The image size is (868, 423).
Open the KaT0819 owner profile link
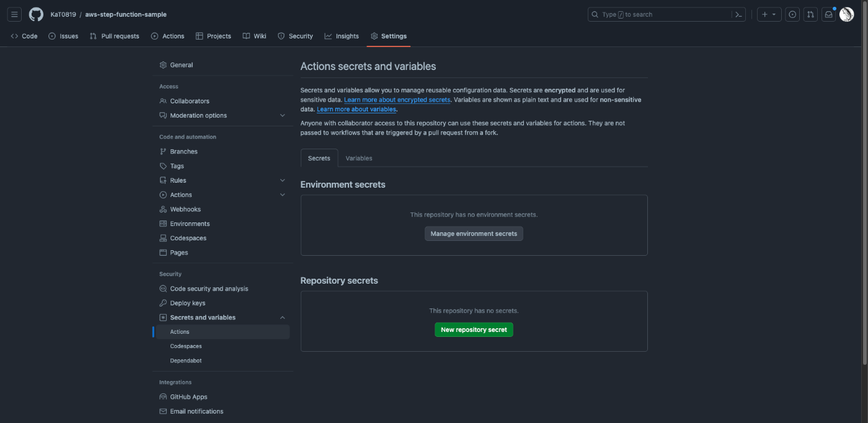pos(63,14)
